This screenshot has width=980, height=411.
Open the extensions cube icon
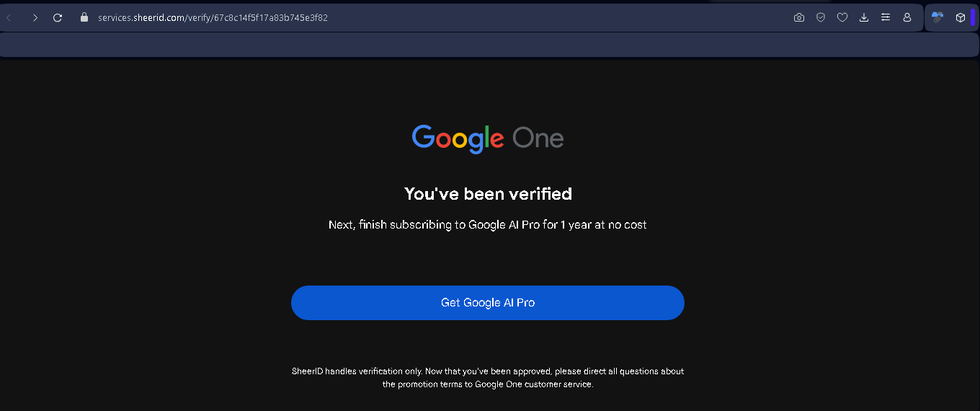[960, 17]
